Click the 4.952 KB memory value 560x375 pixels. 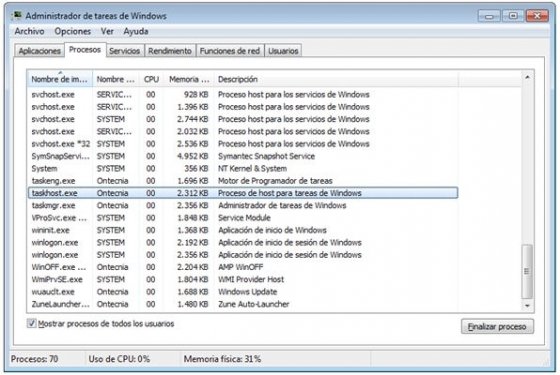[x=193, y=156]
